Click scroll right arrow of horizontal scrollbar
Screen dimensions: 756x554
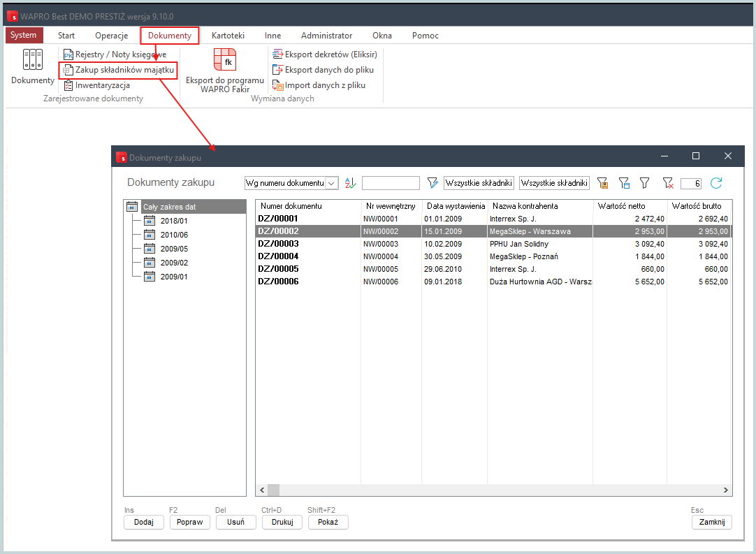(x=726, y=490)
